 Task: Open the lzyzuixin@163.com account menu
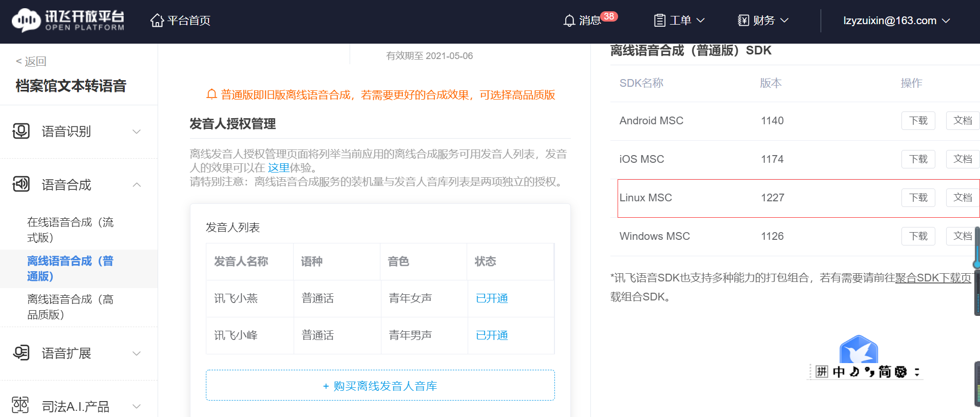(x=896, y=21)
